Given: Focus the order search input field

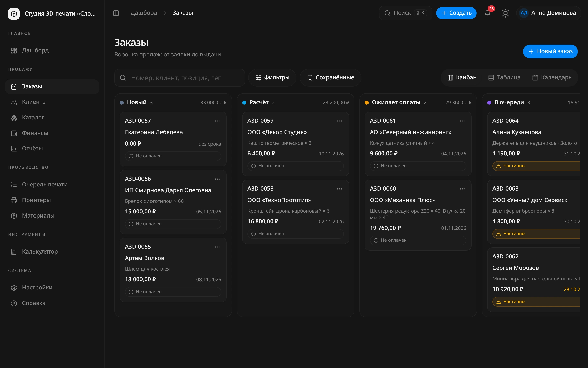Looking at the screenshot, I should (x=179, y=78).
